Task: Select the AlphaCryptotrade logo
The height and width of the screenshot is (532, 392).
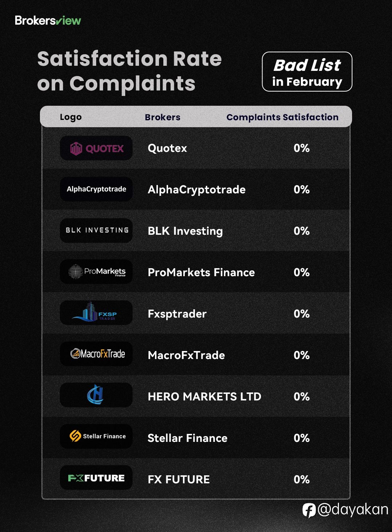Action: 96,189
